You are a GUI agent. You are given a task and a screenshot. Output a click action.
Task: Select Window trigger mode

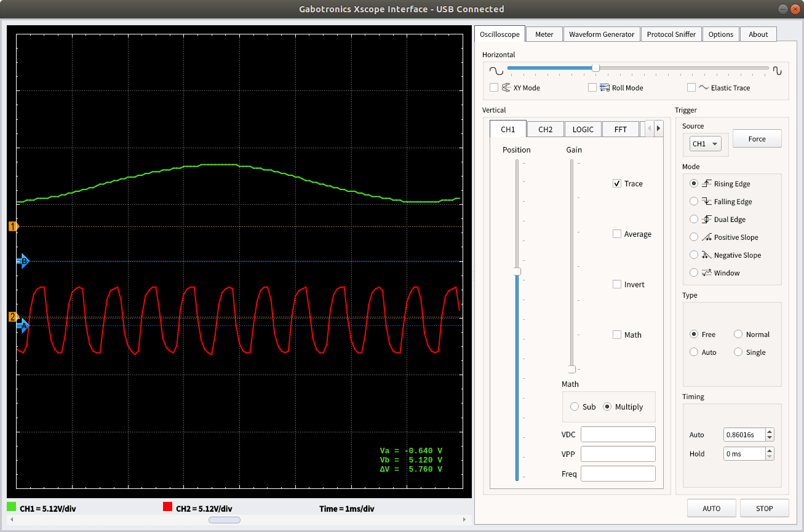coord(694,272)
